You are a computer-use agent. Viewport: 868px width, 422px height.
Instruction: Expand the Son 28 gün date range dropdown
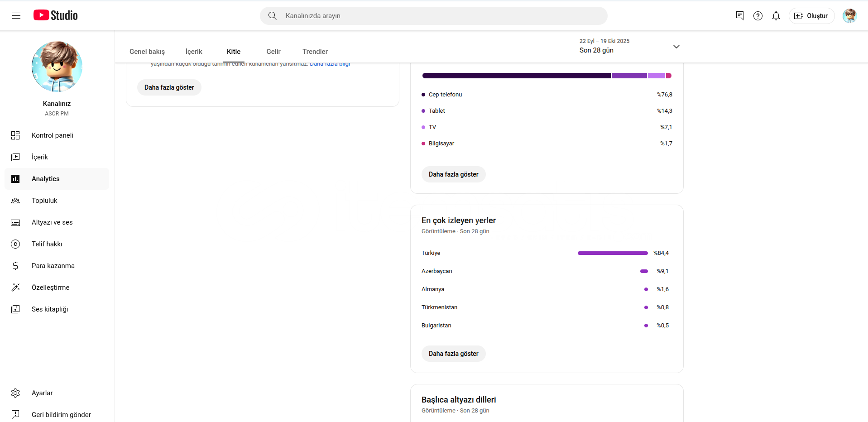tap(676, 47)
